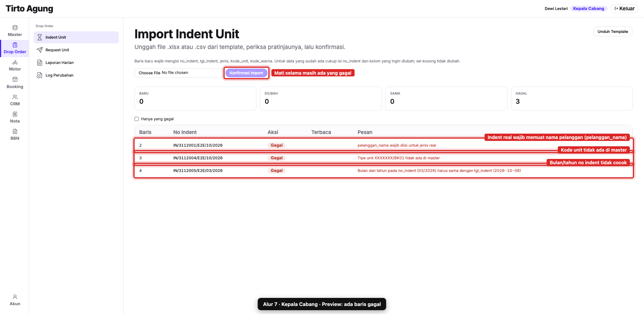Open the Master section icon
Viewport: 644px width, 314px height.
coord(15,28)
